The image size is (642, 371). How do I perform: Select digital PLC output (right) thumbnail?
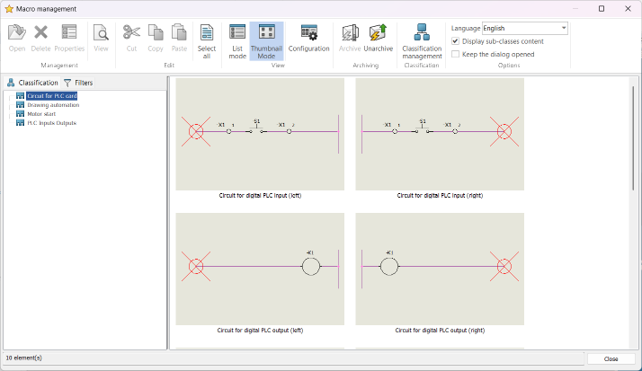pyautogui.click(x=440, y=269)
